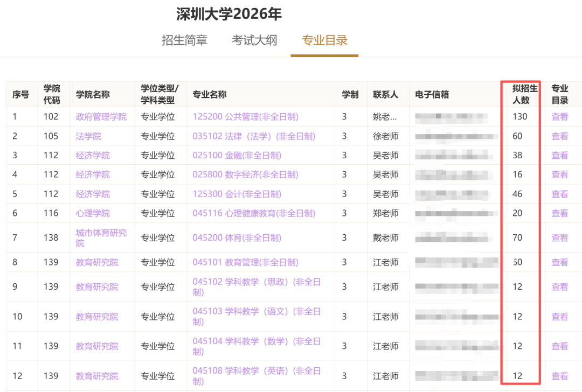The height and width of the screenshot is (392, 582).
Task: Click 查看 for the 会计 row
Action: [x=559, y=194]
